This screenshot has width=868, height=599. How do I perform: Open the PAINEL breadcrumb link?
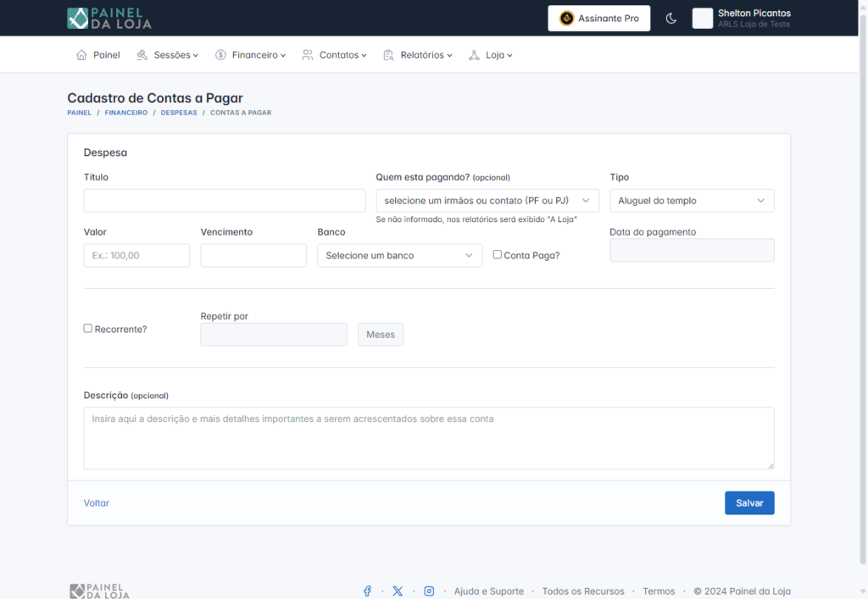click(79, 113)
